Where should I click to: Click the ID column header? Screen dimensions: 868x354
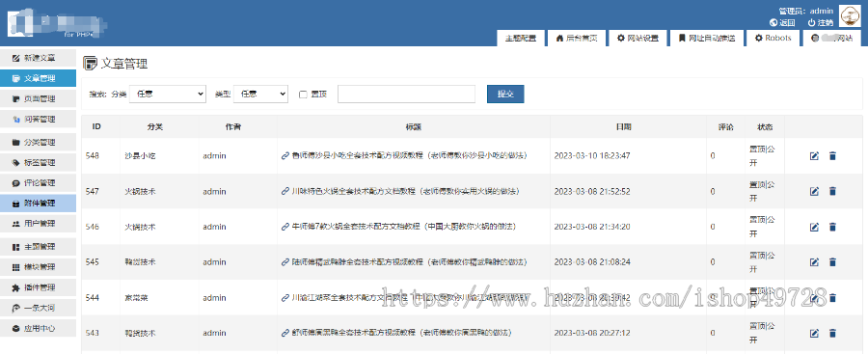tap(96, 127)
